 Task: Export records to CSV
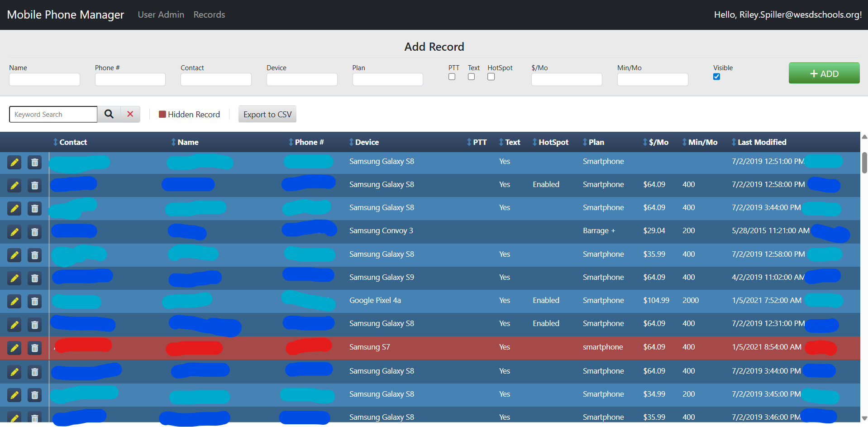tap(267, 114)
